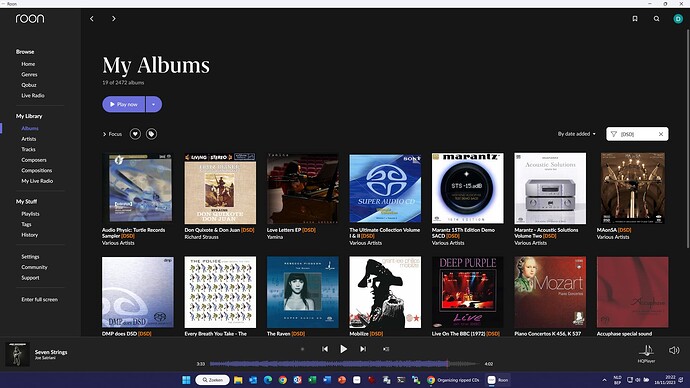The width and height of the screenshot is (690, 388).
Task: Click the artist link Richard Strauss
Action: [x=202, y=237]
